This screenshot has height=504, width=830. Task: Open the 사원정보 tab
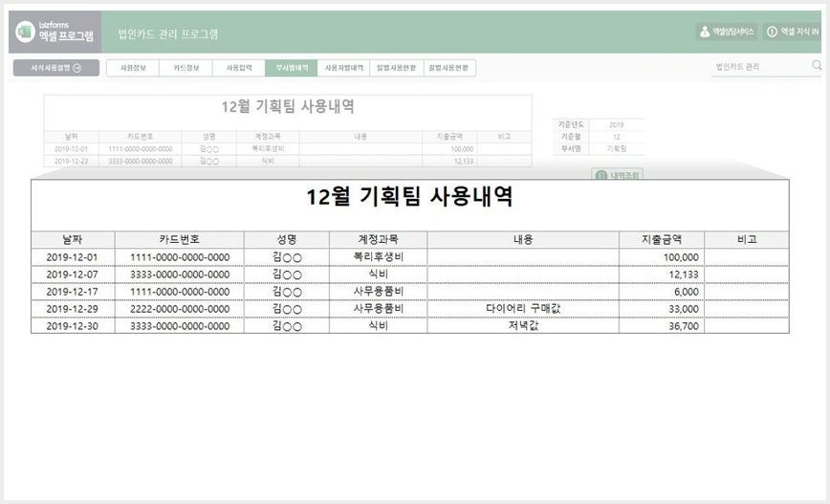click(x=133, y=68)
